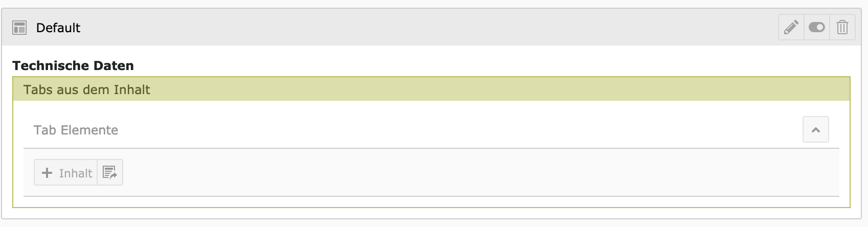This screenshot has width=868, height=227.
Task: Click the word Inhalt on the add button
Action: coord(76,173)
